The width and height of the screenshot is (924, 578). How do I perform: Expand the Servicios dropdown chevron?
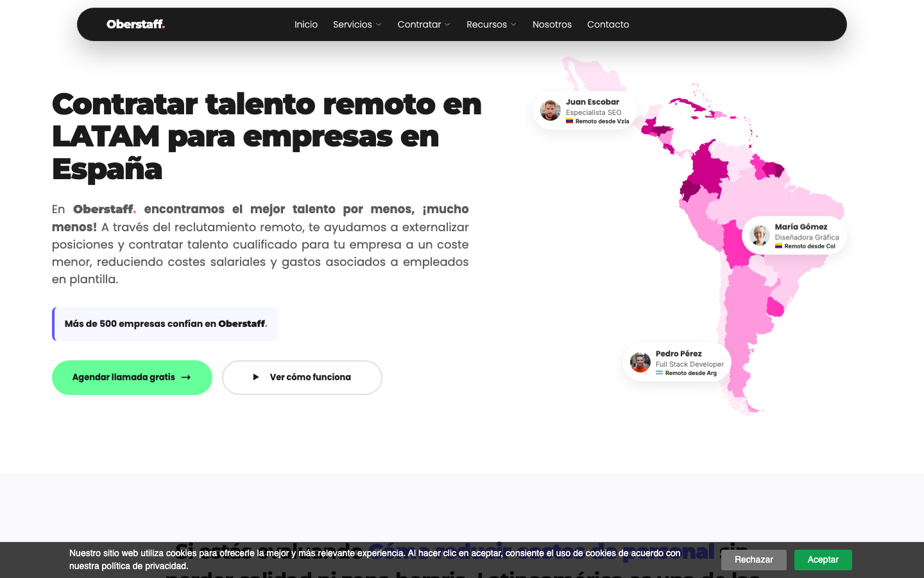coord(379,24)
